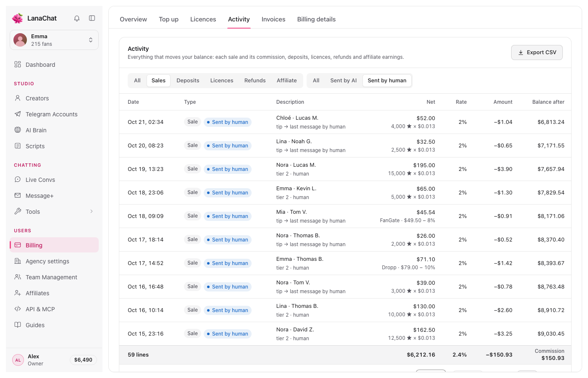Click the Affiliates add-user icon
588x378 pixels.
18,293
